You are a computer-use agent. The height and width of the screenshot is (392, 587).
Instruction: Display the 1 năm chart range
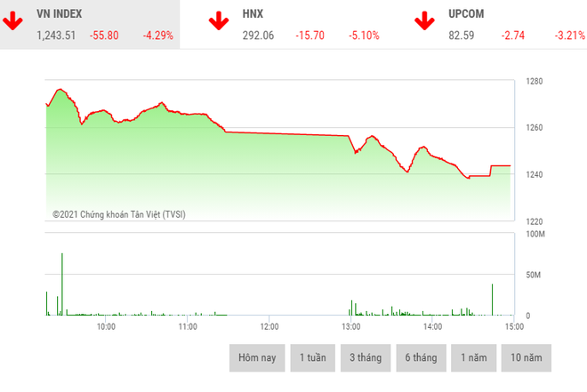tap(473, 357)
